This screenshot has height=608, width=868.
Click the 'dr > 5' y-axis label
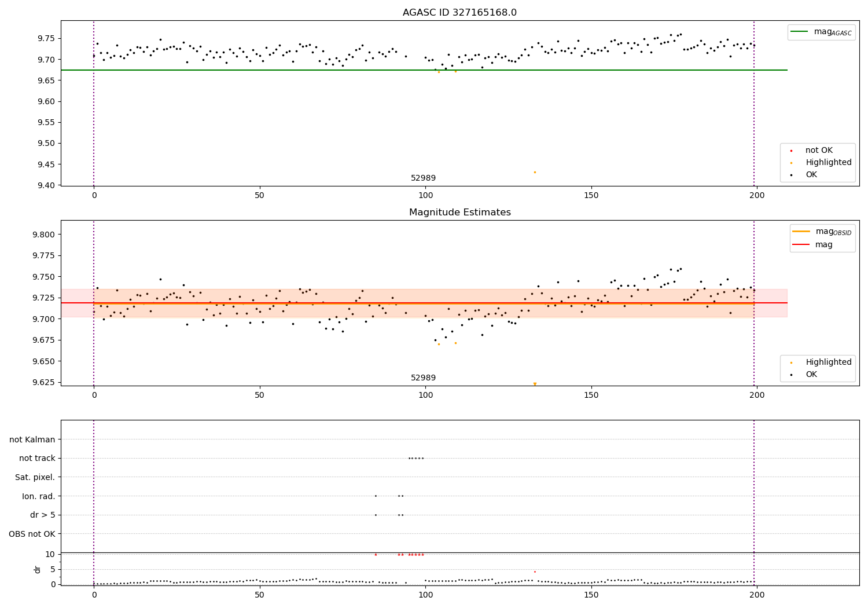coord(43,515)
